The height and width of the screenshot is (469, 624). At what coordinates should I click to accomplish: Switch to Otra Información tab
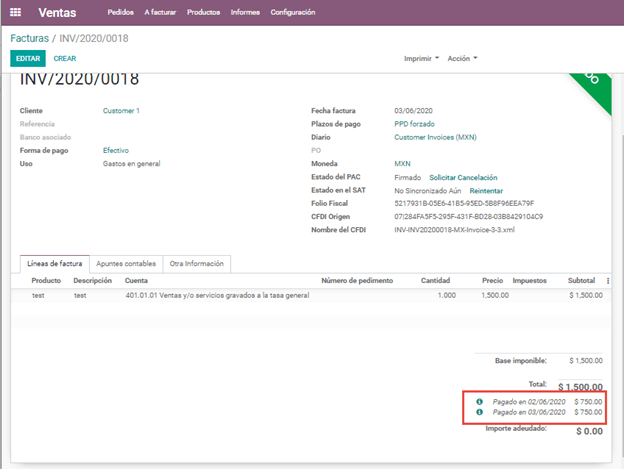[x=198, y=263]
